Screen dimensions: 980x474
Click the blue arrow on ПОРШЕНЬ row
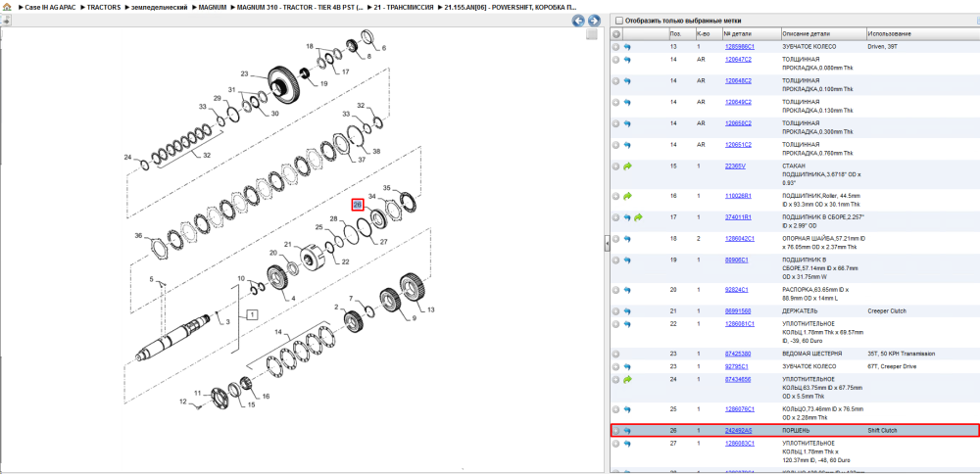[x=627, y=430]
